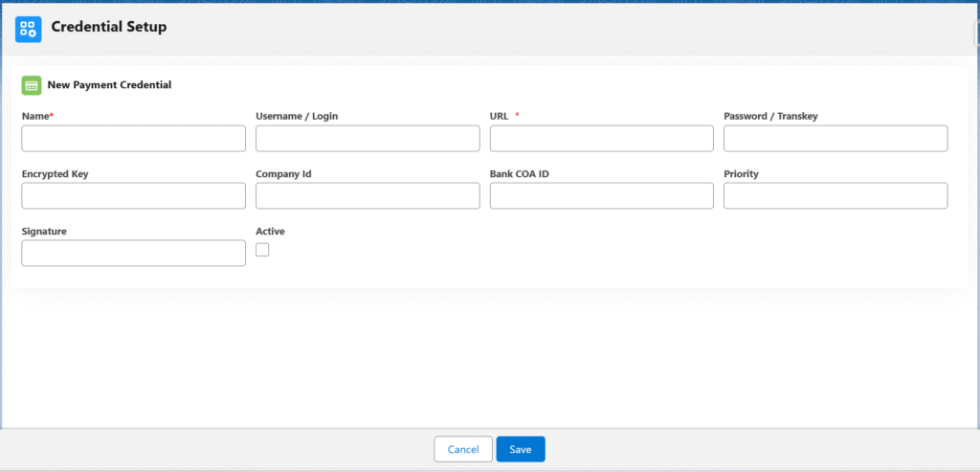Focus the Encrypted Key field

[x=133, y=196]
